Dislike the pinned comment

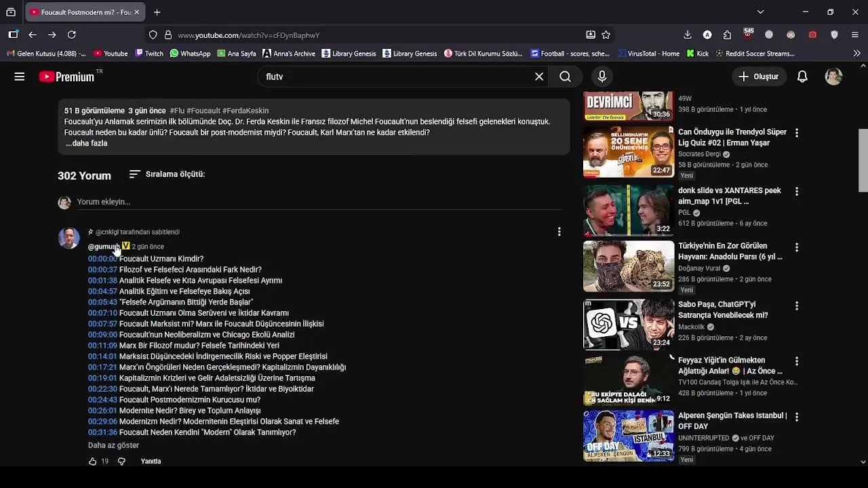(x=121, y=462)
